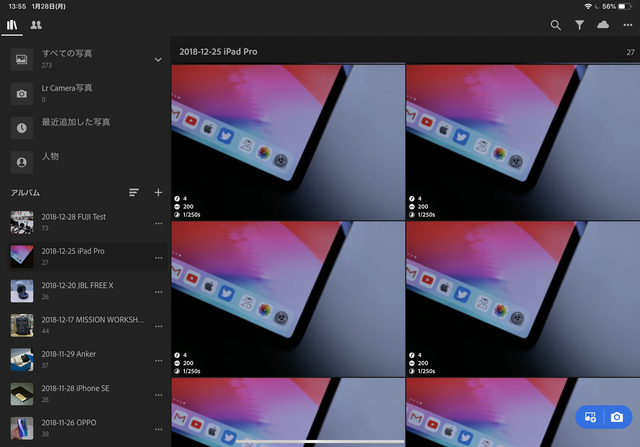Viewport: 640px width, 447px height.
Task: Launch the camera capture button
Action: pyautogui.click(x=617, y=417)
